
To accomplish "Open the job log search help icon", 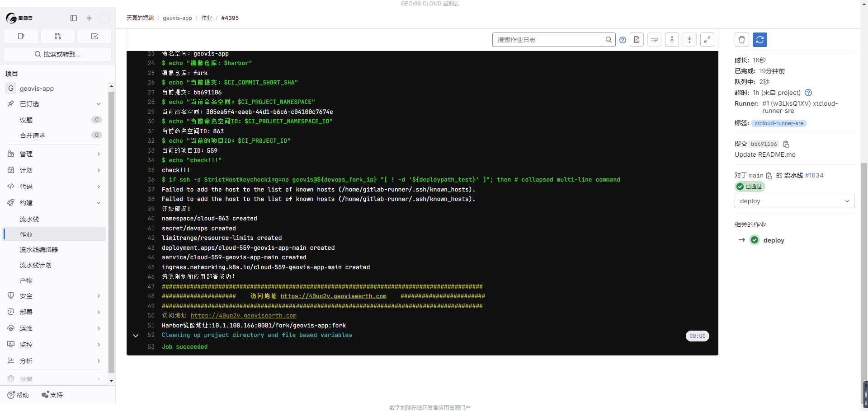I will (623, 40).
